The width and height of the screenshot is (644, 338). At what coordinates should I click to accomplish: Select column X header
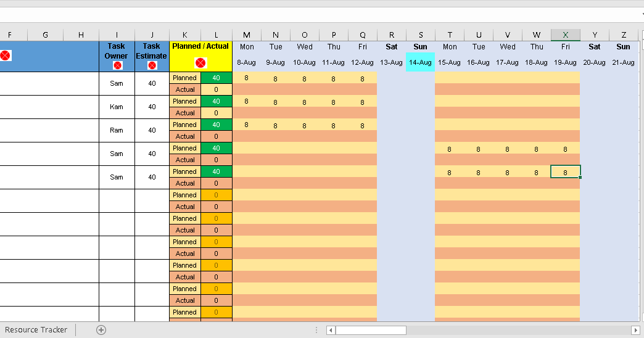[x=566, y=35]
